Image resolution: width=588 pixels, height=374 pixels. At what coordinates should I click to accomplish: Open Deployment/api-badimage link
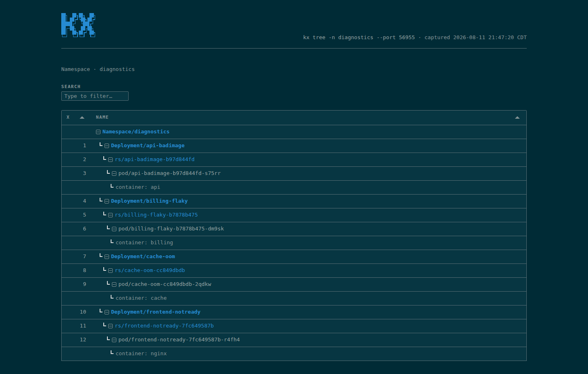click(148, 146)
